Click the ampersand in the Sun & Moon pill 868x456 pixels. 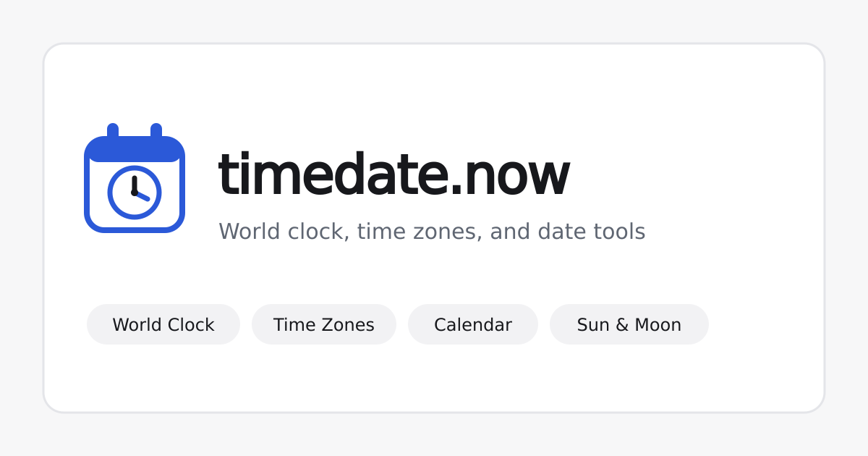(x=622, y=325)
